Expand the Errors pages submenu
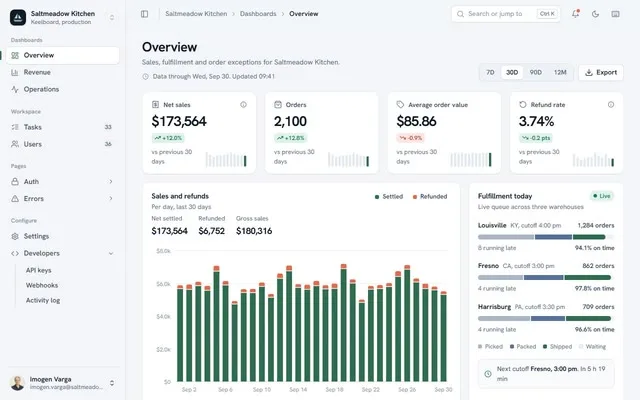 pyautogui.click(x=111, y=199)
